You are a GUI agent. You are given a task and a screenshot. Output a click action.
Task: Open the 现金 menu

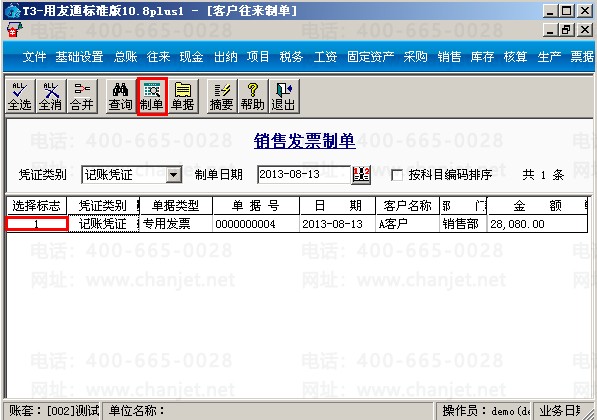pyautogui.click(x=191, y=57)
